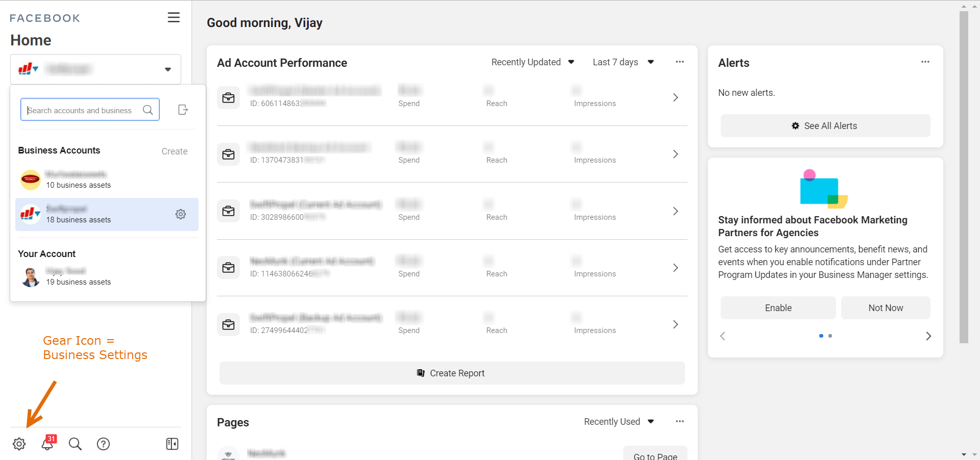Go to the second carousel dot indicator
980x460 pixels.
coord(830,336)
